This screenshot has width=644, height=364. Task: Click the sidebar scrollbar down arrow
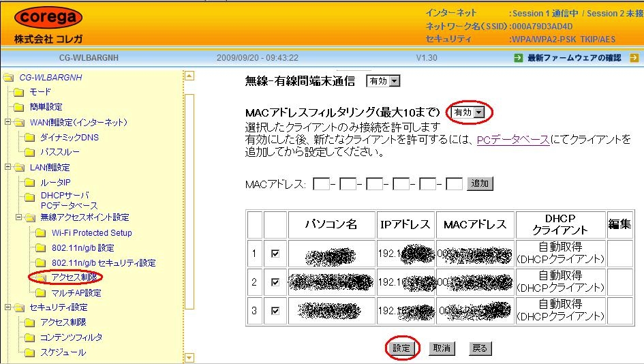[x=189, y=358]
